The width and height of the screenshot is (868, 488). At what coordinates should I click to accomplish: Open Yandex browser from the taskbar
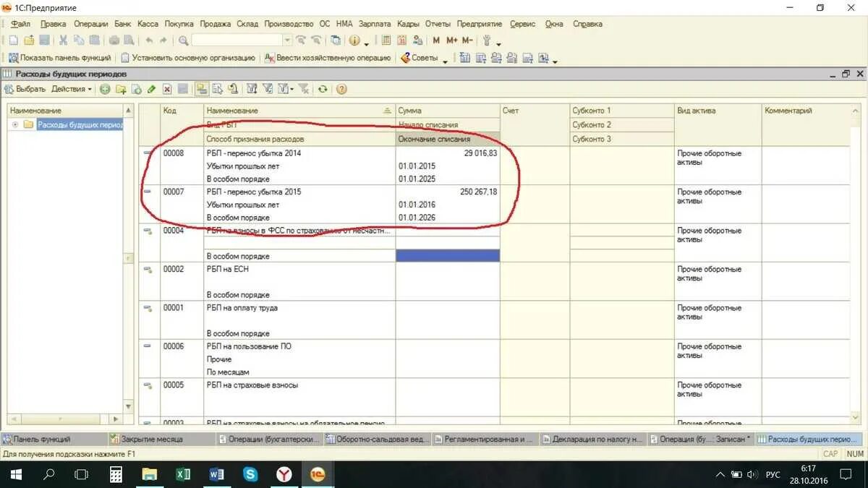tap(284, 474)
